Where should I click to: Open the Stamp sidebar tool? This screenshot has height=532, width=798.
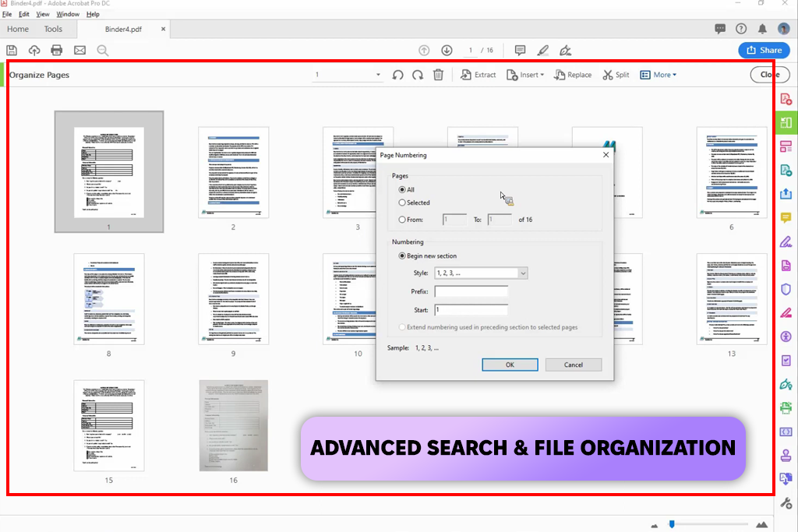click(786, 455)
